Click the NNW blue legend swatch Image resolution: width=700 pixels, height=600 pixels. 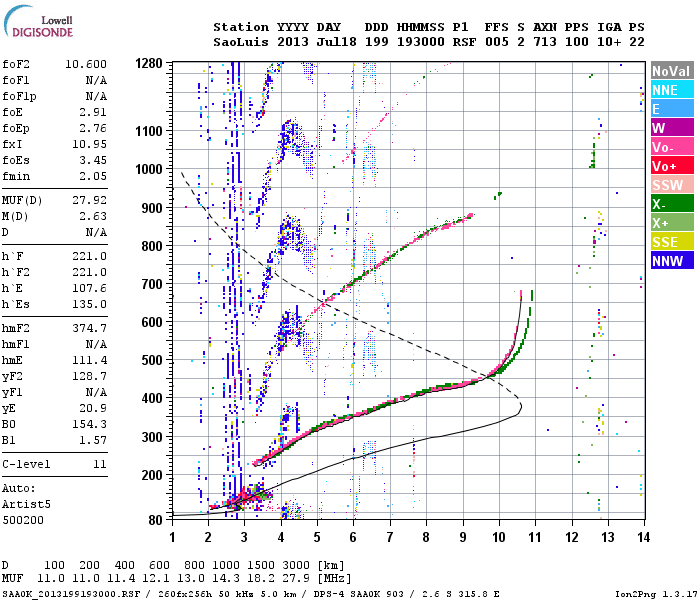pos(672,261)
